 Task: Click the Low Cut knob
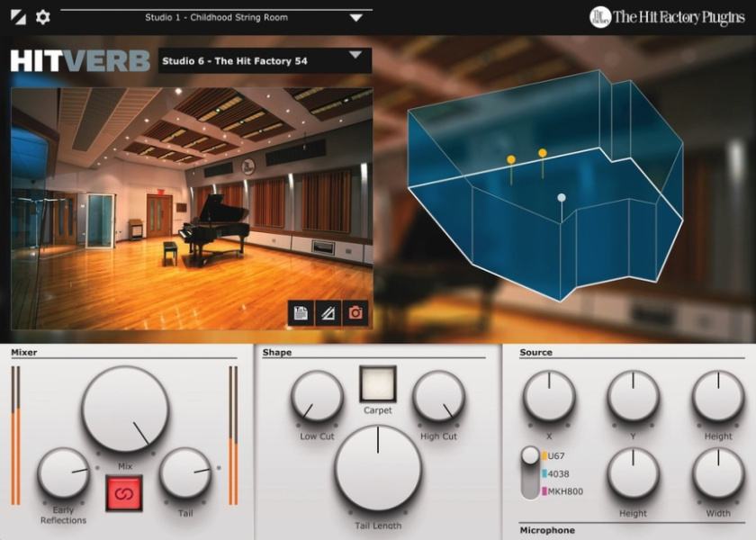317,396
